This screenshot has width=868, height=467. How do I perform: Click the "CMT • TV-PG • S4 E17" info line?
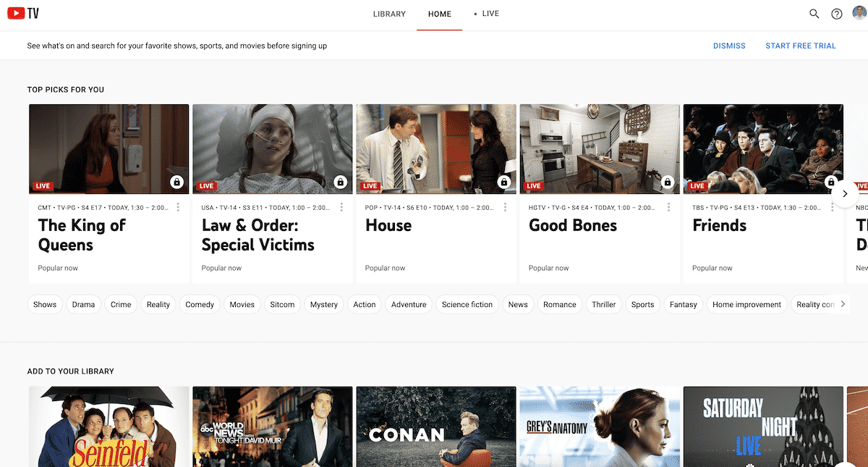tap(104, 207)
